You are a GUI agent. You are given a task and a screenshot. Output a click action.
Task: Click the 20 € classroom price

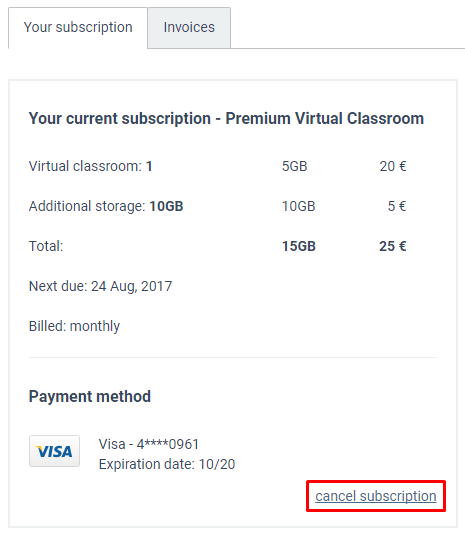[x=393, y=166]
